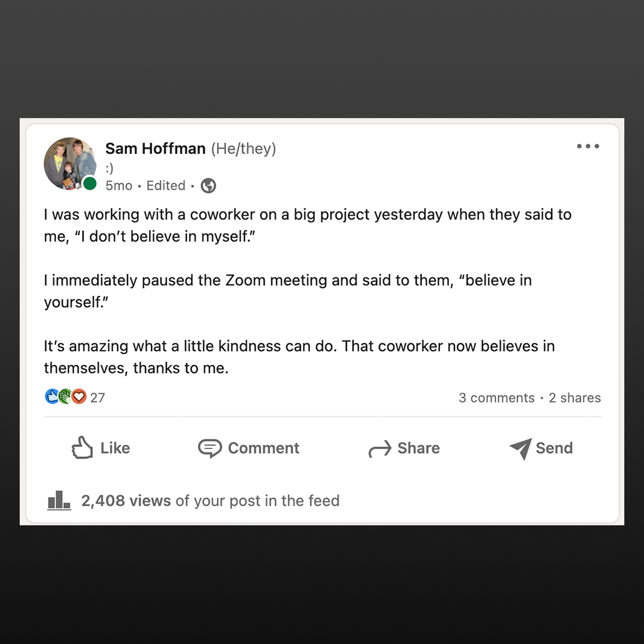
Task: Click the globe public visibility icon
Action: pos(208,186)
